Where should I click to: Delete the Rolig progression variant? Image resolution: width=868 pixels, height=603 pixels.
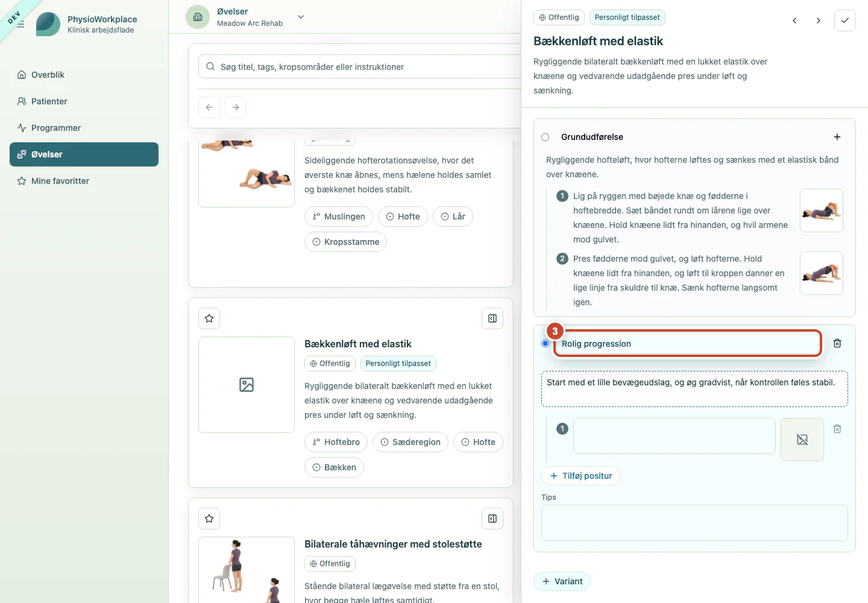click(x=837, y=343)
